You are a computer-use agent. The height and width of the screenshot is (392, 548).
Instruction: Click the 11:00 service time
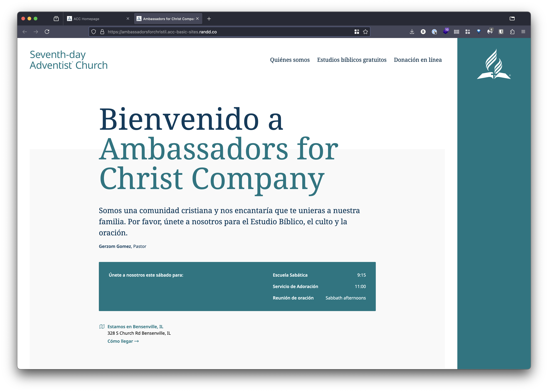pyautogui.click(x=360, y=286)
